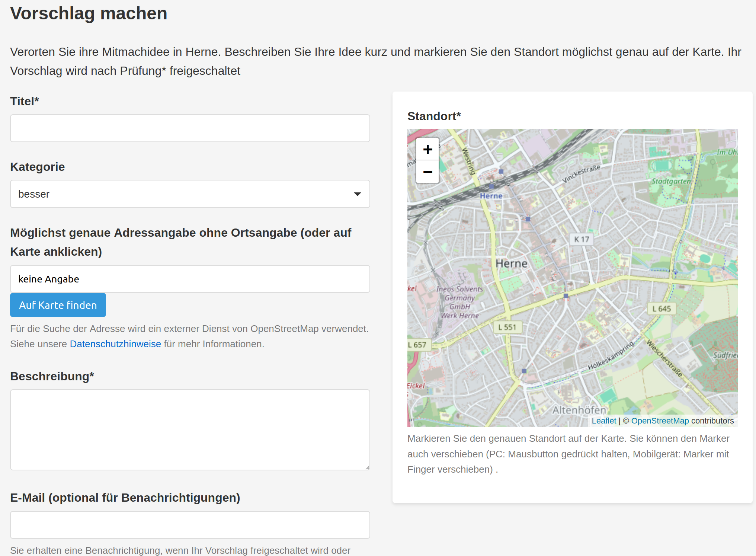Click the Stadtgarten park on map
This screenshot has width=756, height=556.
click(671, 181)
